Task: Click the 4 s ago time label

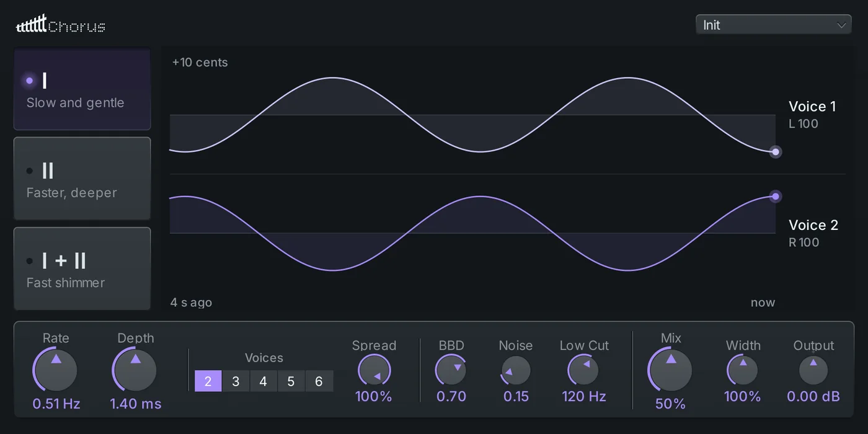Action: pos(191,303)
